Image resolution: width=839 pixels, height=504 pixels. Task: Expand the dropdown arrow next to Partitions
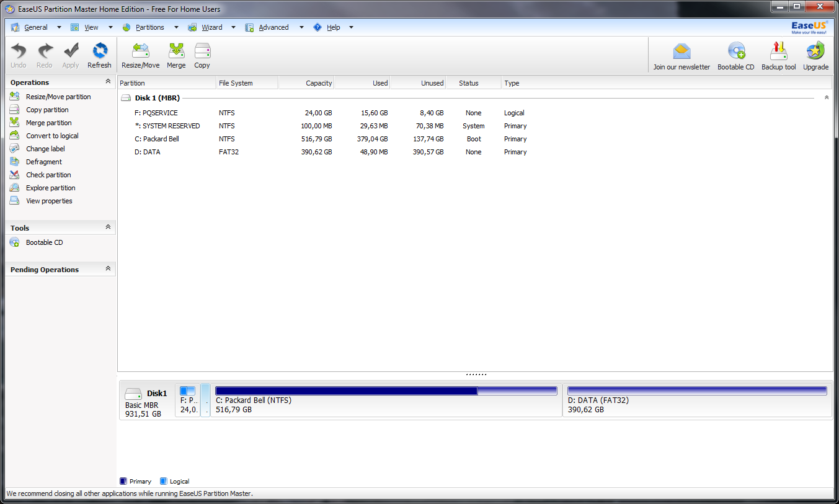175,27
